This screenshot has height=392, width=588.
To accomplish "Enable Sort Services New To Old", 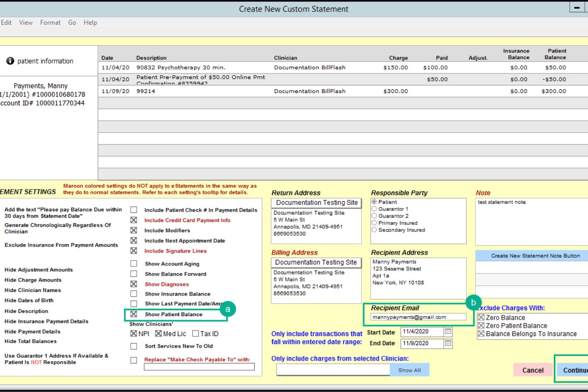I will click(134, 346).
